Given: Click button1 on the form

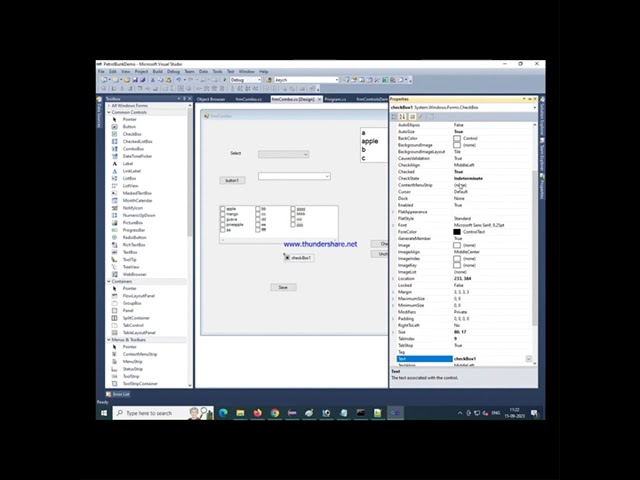Looking at the screenshot, I should pyautogui.click(x=232, y=180).
